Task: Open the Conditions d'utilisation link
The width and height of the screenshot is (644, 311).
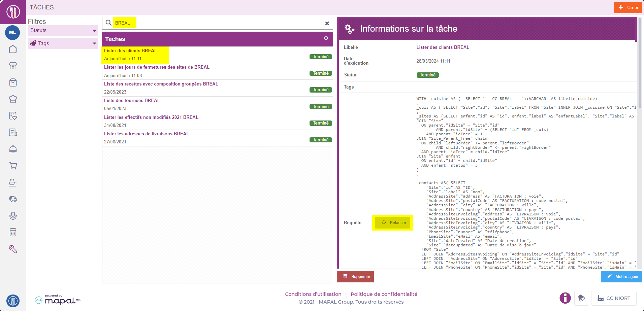Action: point(313,294)
